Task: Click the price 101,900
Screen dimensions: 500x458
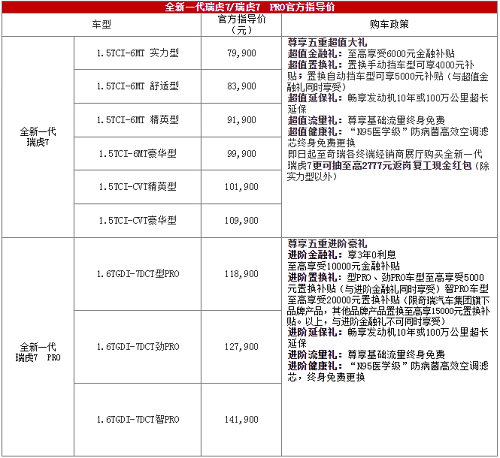Action: tap(241, 187)
